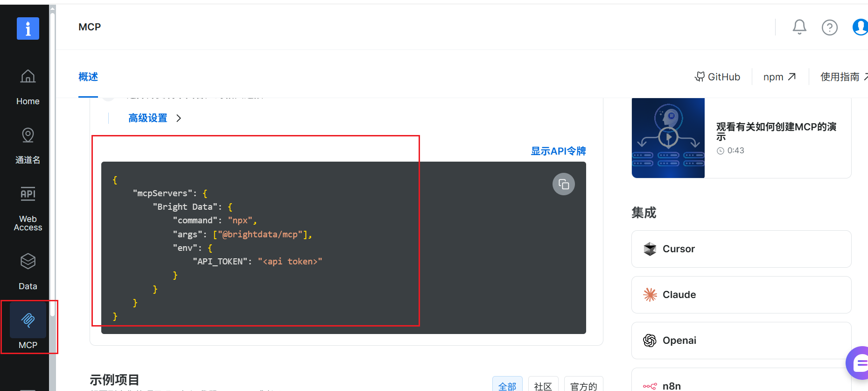Open the 观看有关如何创建MCP的演示 title

tap(776, 131)
